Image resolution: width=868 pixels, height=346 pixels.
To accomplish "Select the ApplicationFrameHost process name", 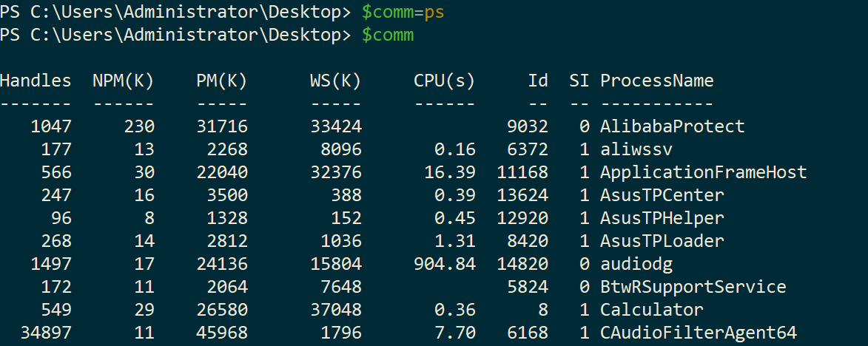I will click(704, 172).
